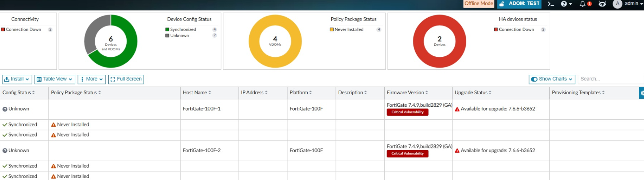Open the Install dropdown
This screenshot has width=644, height=180.
tap(17, 79)
